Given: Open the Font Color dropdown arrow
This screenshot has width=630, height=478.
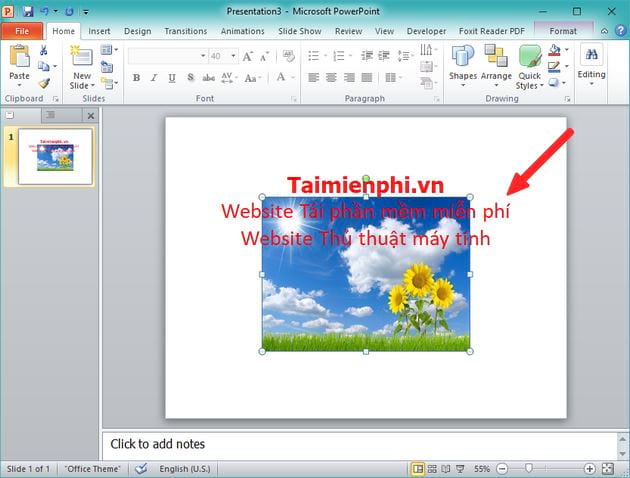Looking at the screenshot, I should coord(293,77).
